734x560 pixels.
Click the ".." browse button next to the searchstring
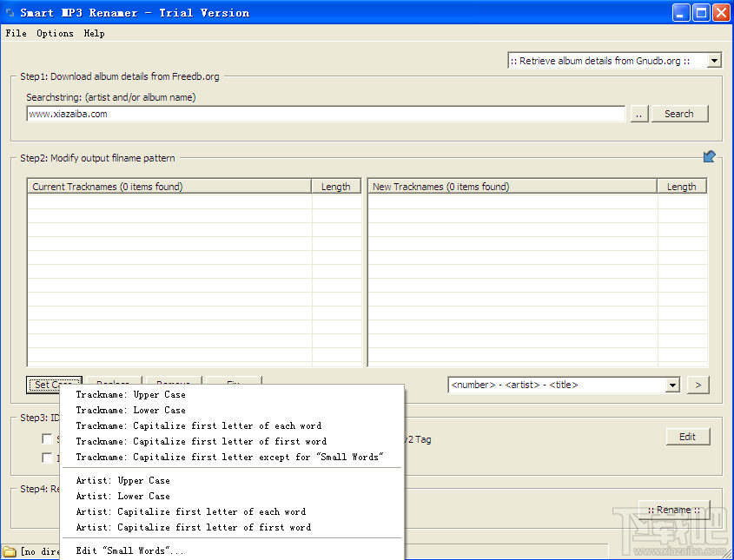click(x=639, y=114)
